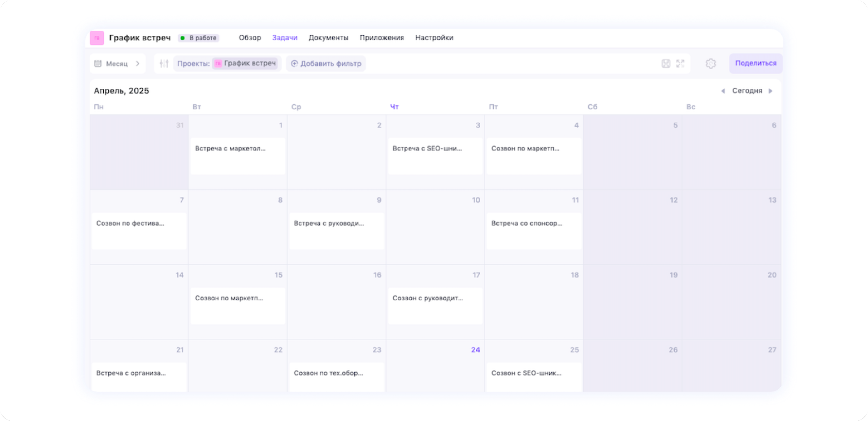Screen dimensions: 868x421
Task: Open the Проекты filter График встреч chip
Action: [x=245, y=63]
